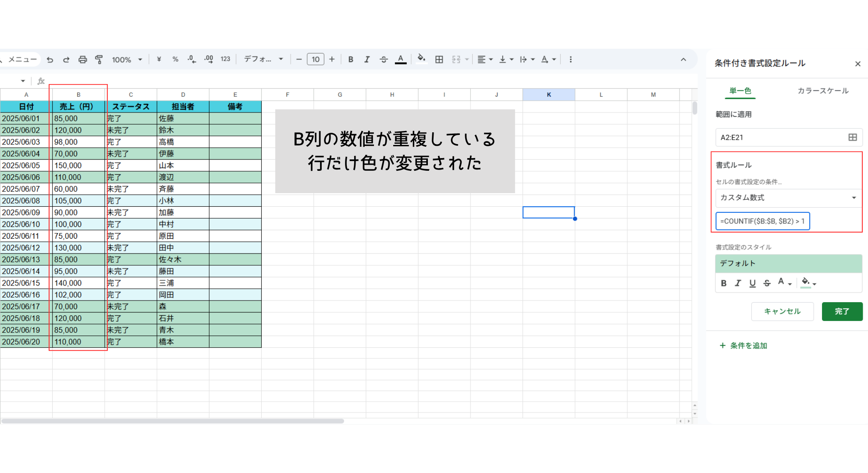868x473 pixels.
Task: Open the メニュー search menu
Action: tap(20, 60)
